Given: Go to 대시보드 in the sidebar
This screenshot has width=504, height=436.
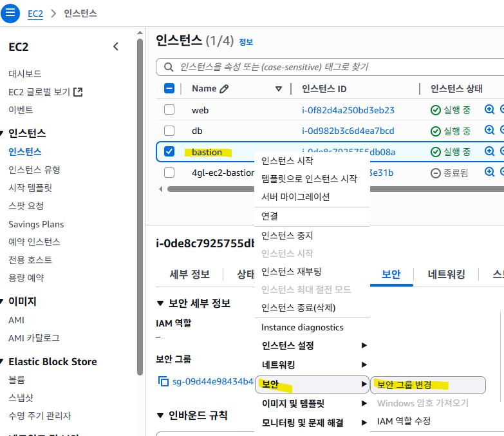Looking at the screenshot, I should [24, 73].
